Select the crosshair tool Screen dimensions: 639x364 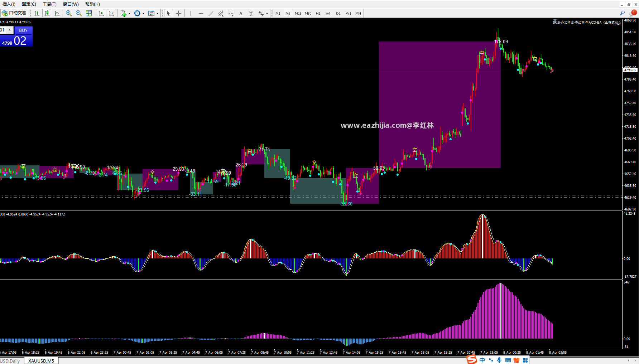178,13
